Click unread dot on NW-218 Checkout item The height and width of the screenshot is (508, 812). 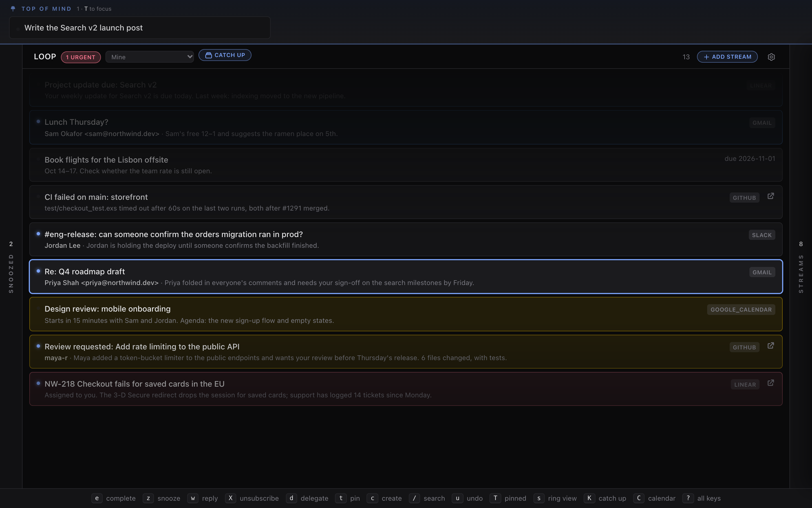[x=38, y=383]
